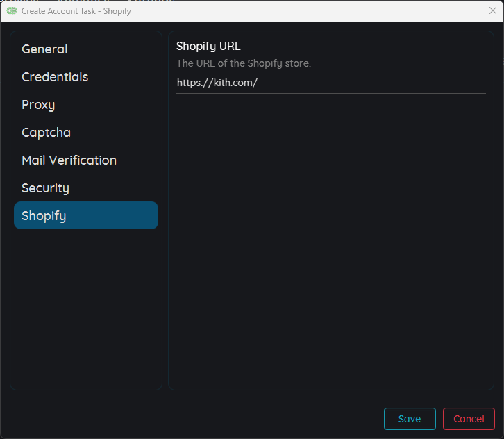Switch to the Credentials tab
The image size is (504, 439).
coord(55,77)
